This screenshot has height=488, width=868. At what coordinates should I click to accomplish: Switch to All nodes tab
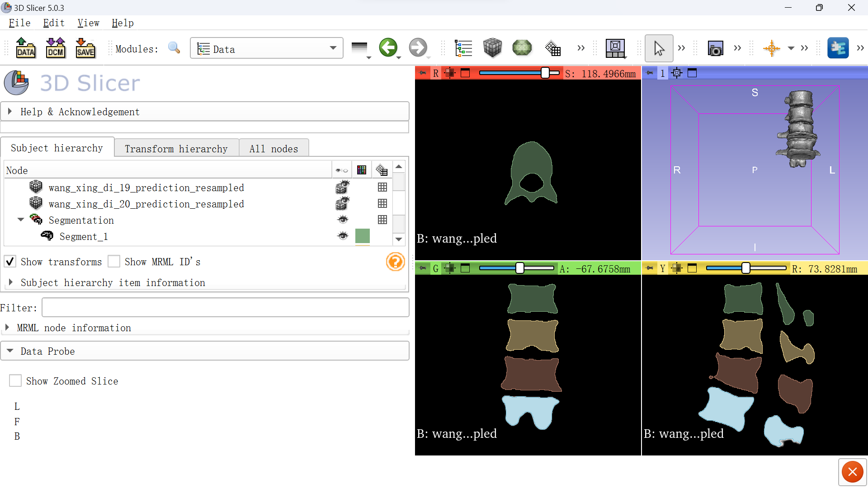point(274,149)
